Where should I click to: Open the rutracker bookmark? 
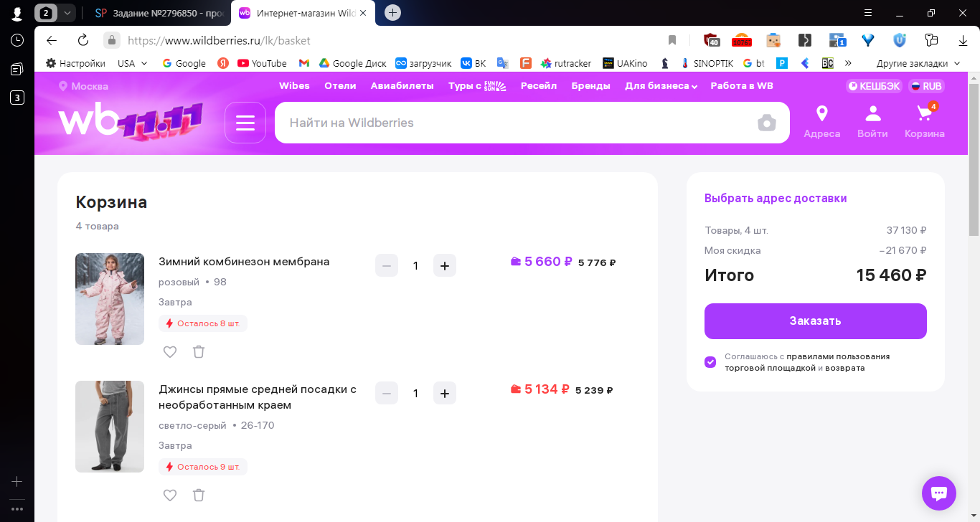[x=566, y=63]
